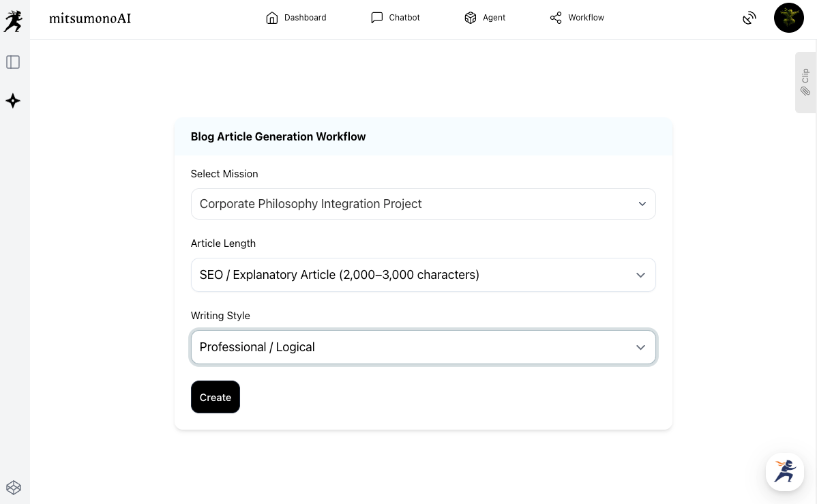Expand the Writing Style dropdown
The image size is (817, 504).
pyautogui.click(x=423, y=347)
